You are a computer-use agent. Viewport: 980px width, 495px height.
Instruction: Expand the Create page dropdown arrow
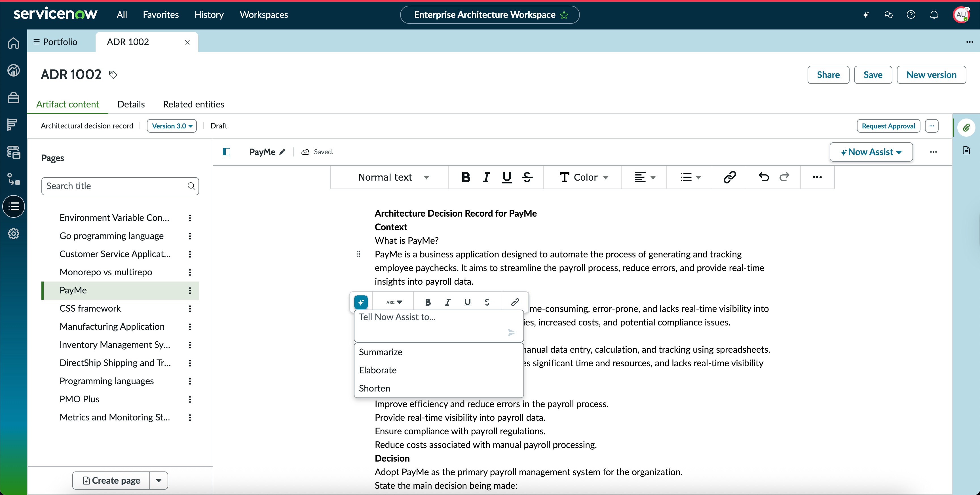coord(159,481)
